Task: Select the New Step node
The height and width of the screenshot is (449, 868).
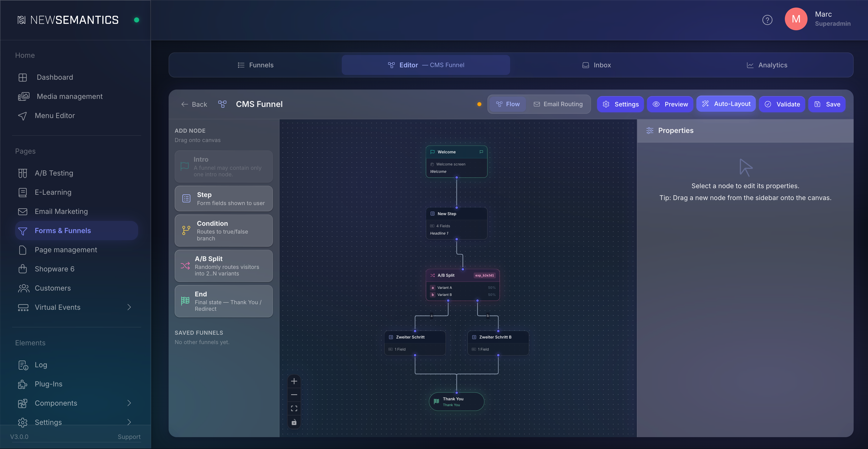Action: [457, 223]
